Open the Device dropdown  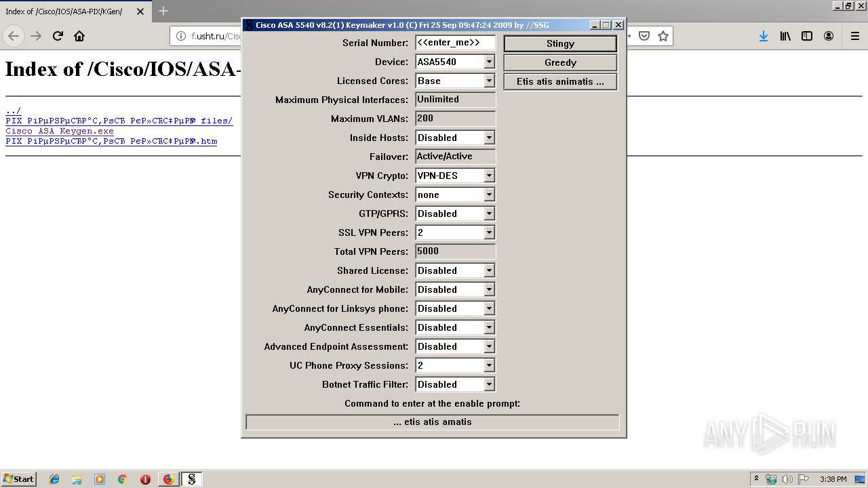click(489, 62)
